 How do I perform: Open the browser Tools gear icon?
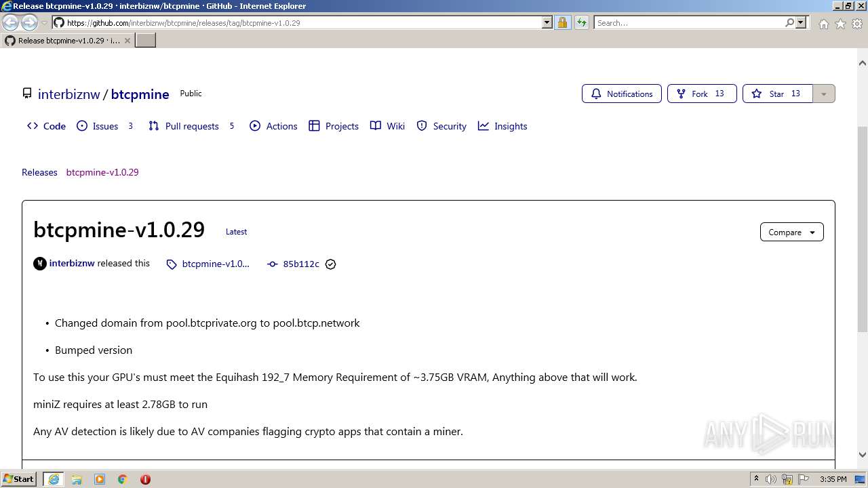coord(857,24)
